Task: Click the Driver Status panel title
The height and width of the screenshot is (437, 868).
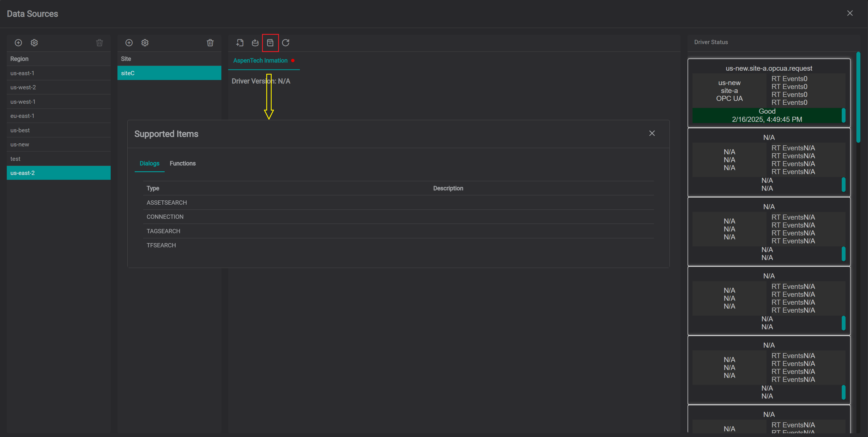Action: coord(711,42)
